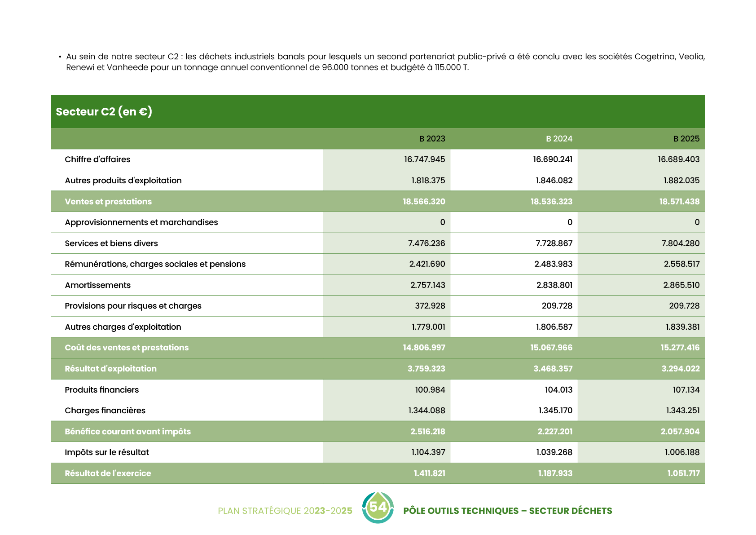This screenshot has width=756, height=535.
Task: Click the value 16.747.945 in the table
Action: coord(424,159)
